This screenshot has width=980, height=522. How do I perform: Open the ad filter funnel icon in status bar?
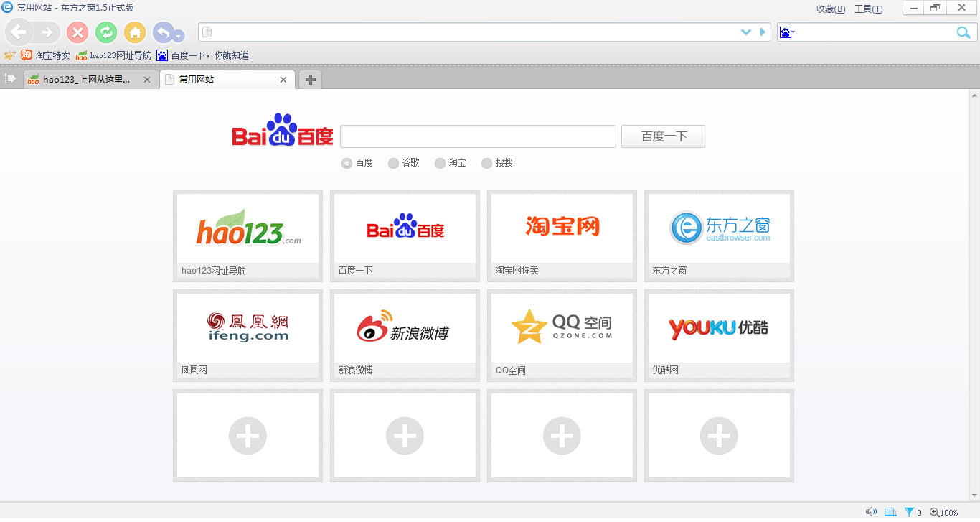pyautogui.click(x=909, y=512)
